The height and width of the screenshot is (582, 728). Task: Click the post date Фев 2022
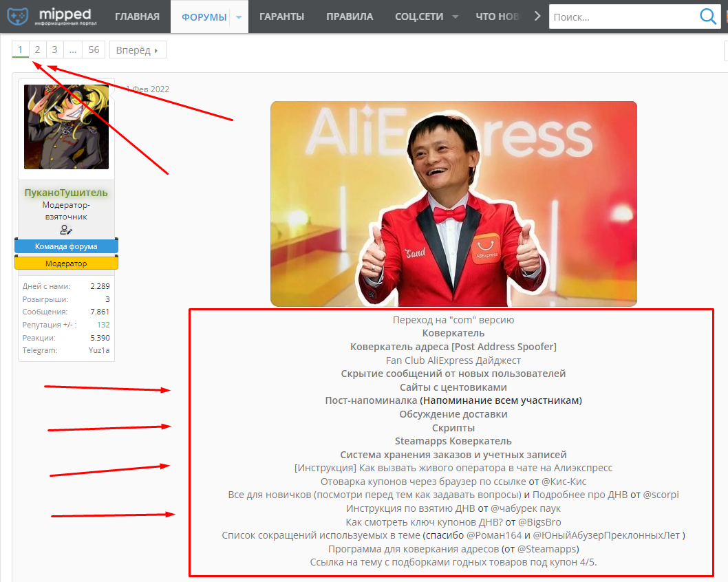148,89
